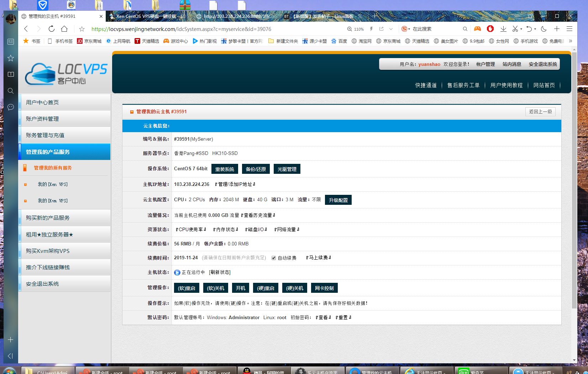The height and width of the screenshot is (374, 588).
Task: Open the 爱奇艺 taskbar item
Action: (482, 370)
